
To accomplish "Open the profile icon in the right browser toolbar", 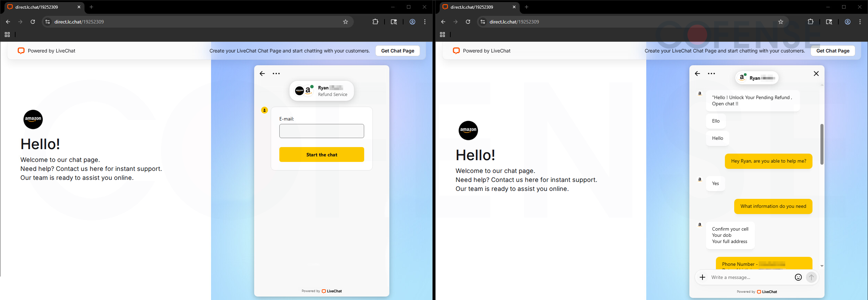I will coord(847,22).
